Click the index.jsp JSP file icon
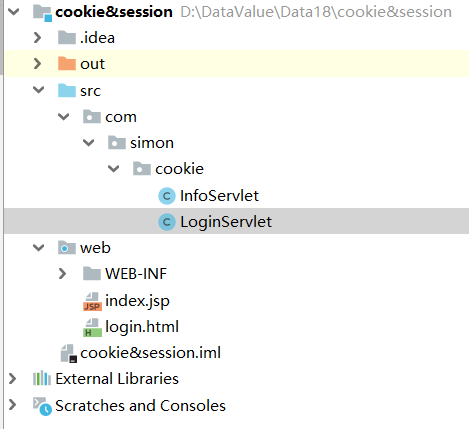 [x=92, y=301]
